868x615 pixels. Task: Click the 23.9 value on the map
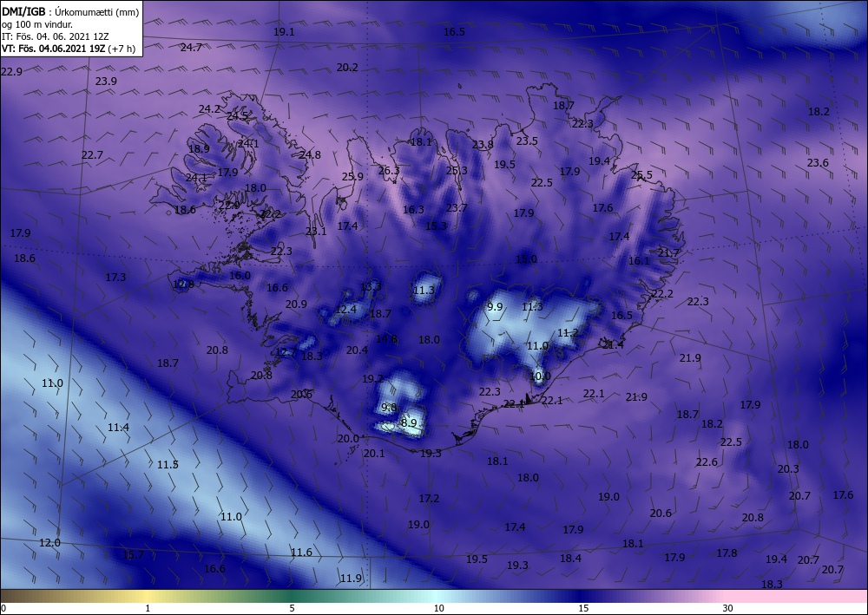pyautogui.click(x=106, y=82)
